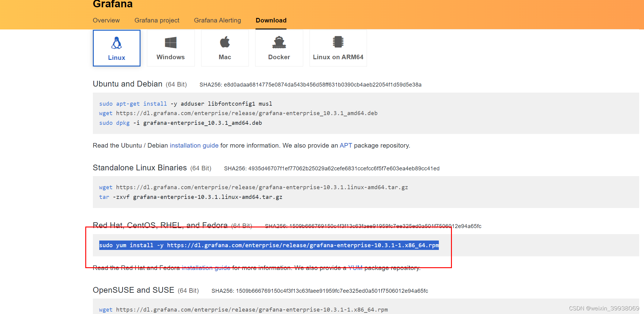Screen dimensions: 644x314
Task: Follow the YUM package repository link
Action: click(355, 268)
